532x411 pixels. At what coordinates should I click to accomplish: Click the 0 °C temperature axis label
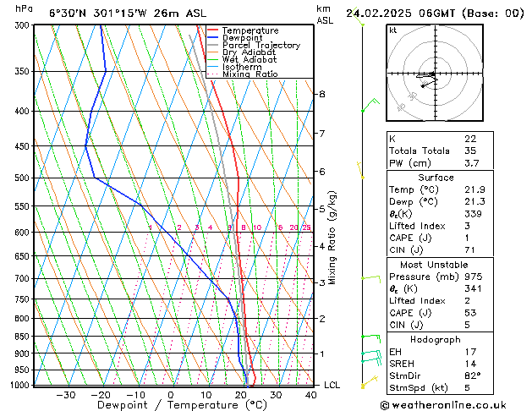pos(171,396)
